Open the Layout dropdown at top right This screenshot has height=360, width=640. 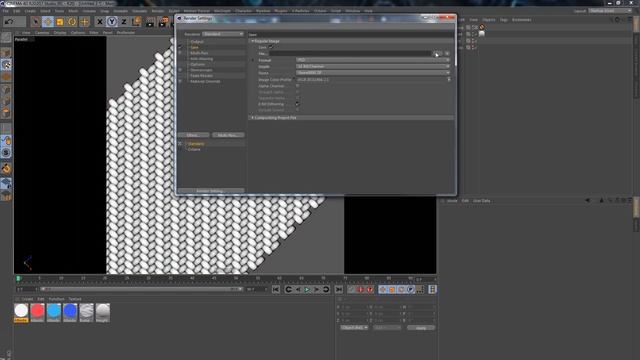(x=610, y=11)
